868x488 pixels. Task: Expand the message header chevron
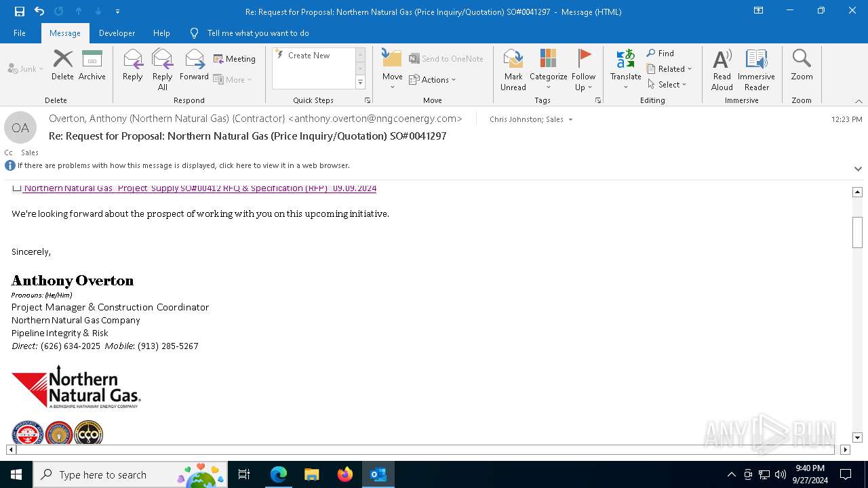(858, 169)
